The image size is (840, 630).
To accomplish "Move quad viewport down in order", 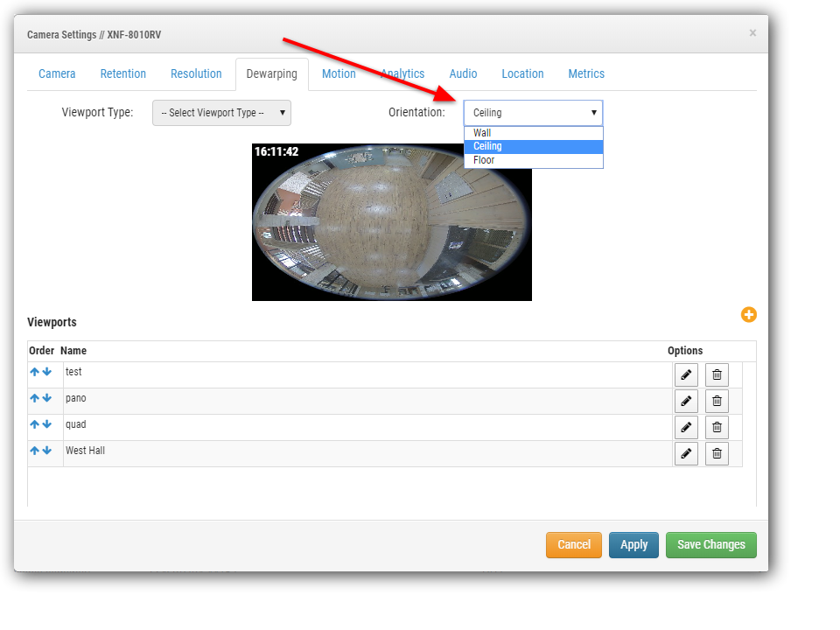I will coord(47,423).
